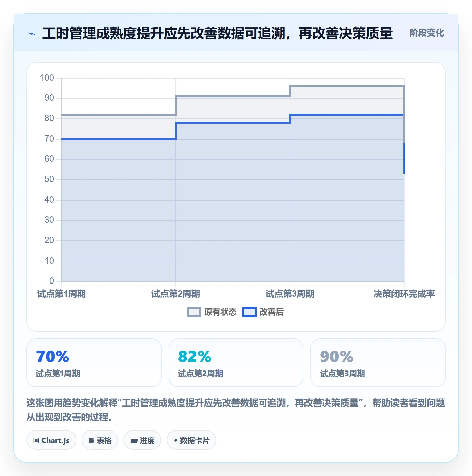Click the square icon in Chart.js chip
Image resolution: width=472 pixels, height=476 pixels.
(36, 440)
